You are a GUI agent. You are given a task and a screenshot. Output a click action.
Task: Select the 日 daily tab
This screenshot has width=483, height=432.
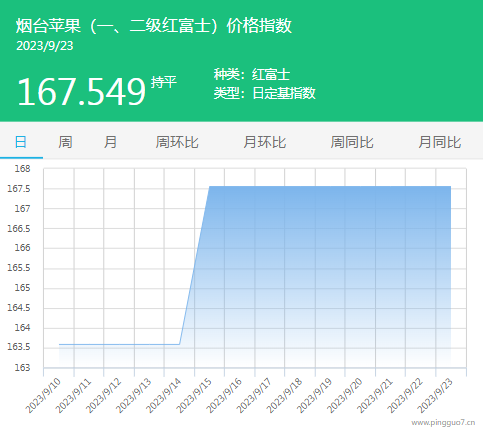point(21,142)
